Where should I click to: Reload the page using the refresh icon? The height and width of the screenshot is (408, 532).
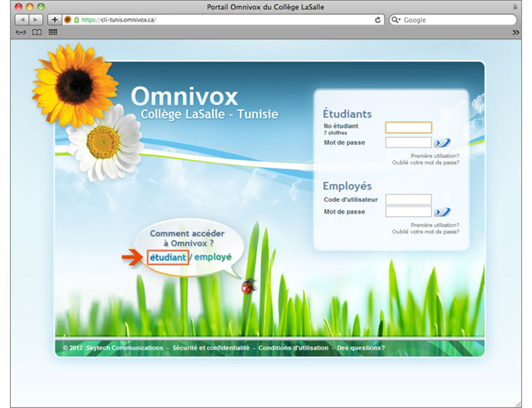point(378,20)
